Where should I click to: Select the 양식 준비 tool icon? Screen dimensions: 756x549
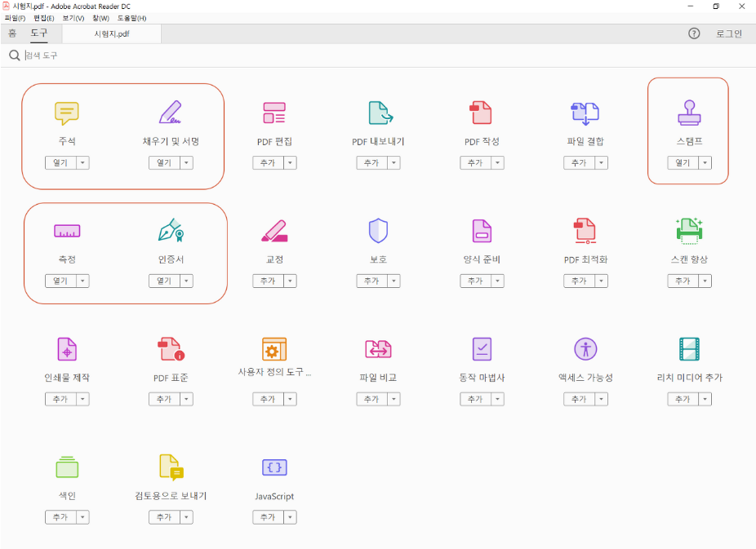point(482,231)
